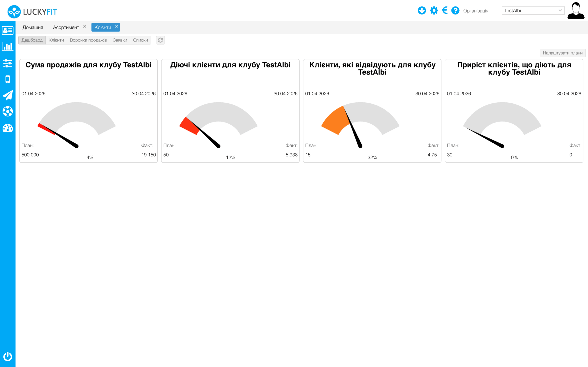Open the gear settings icon in header

(x=434, y=11)
